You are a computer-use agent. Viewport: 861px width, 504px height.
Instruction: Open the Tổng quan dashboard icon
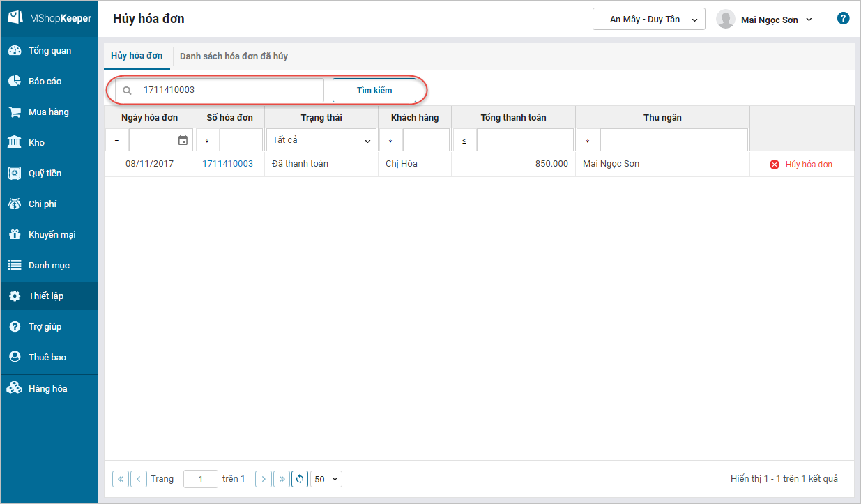[x=14, y=51]
